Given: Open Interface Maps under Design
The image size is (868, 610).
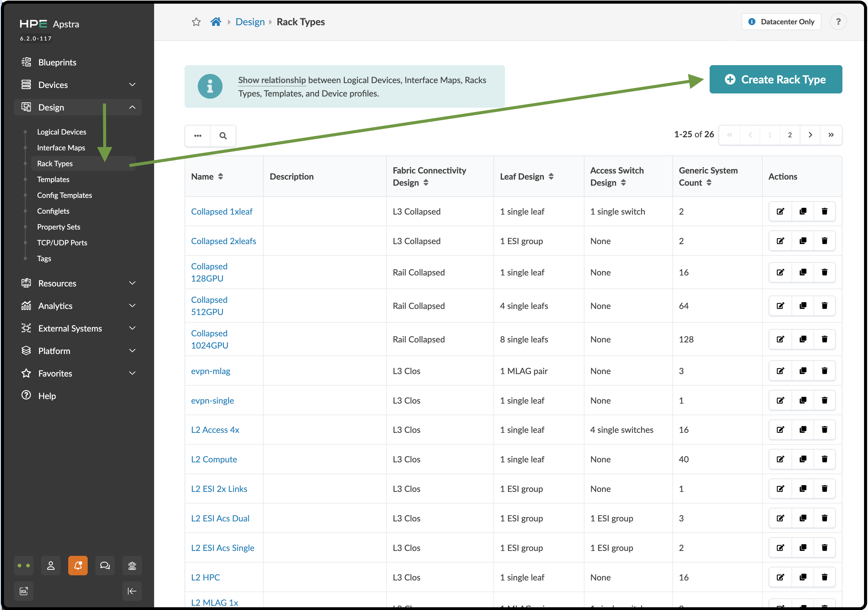Looking at the screenshot, I should click(61, 148).
